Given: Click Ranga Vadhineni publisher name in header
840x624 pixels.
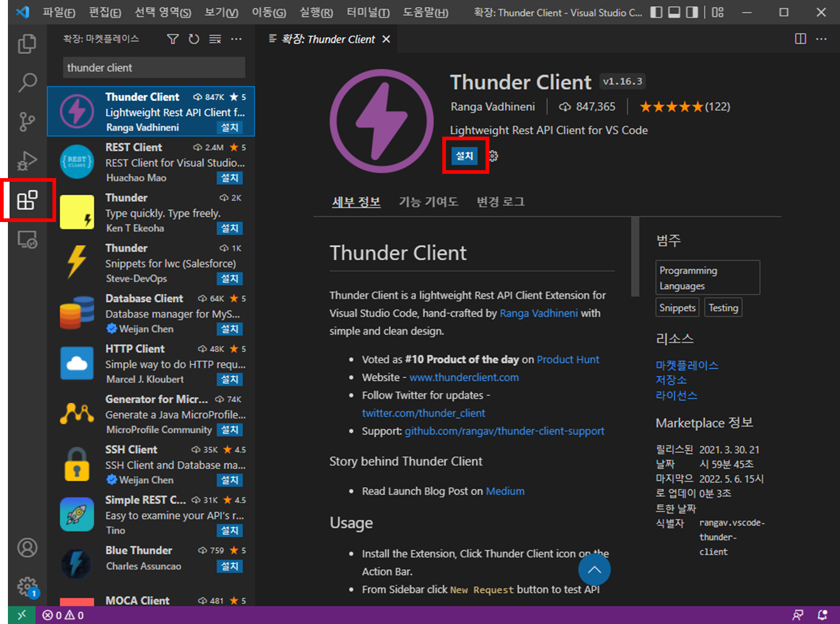Looking at the screenshot, I should pyautogui.click(x=492, y=107).
